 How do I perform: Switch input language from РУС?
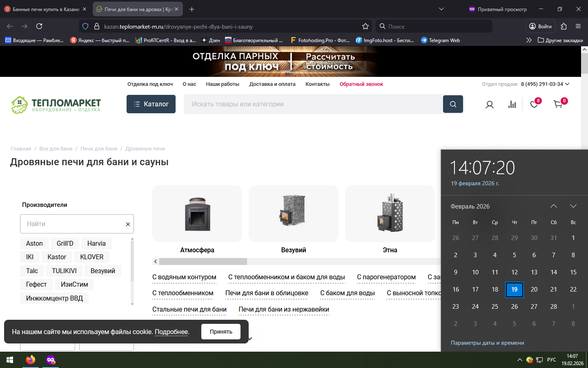pos(552,360)
